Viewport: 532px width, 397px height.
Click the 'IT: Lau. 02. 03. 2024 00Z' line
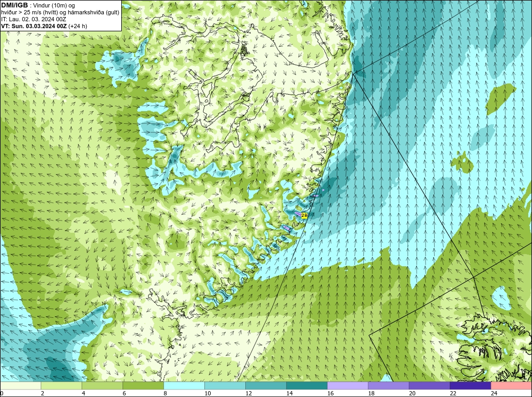coord(34,19)
